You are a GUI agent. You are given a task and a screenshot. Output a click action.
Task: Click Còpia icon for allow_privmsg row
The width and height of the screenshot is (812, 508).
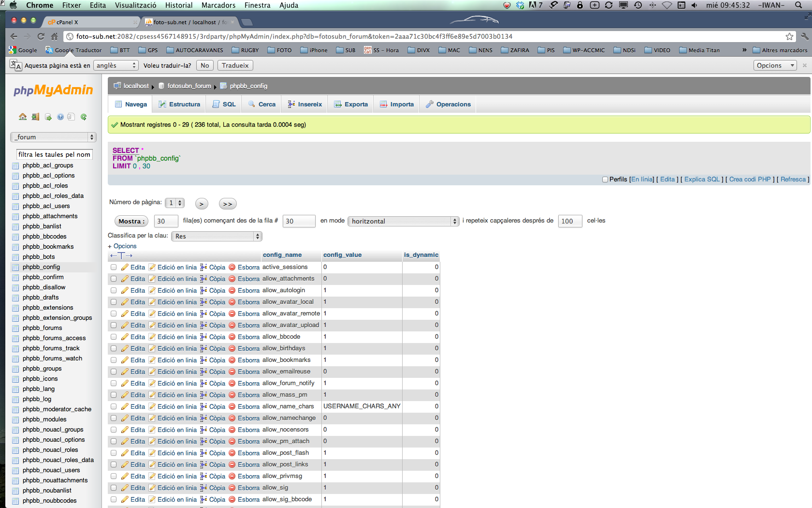tap(203, 476)
